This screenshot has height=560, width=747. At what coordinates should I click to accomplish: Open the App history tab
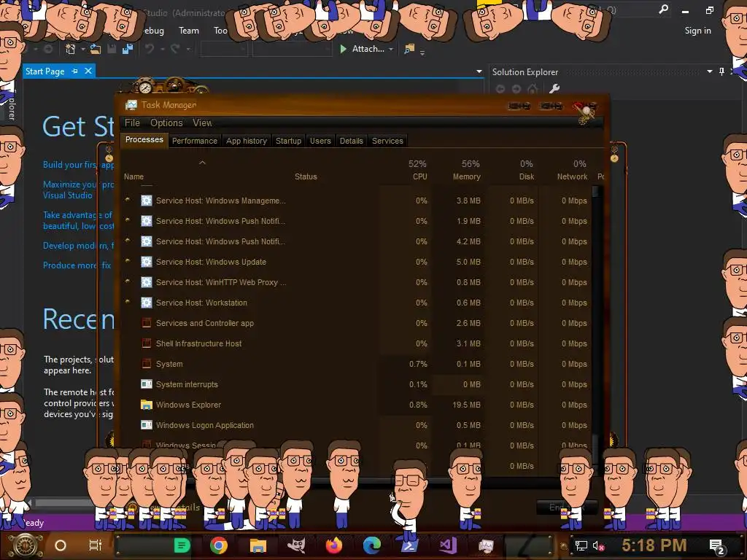coord(247,141)
